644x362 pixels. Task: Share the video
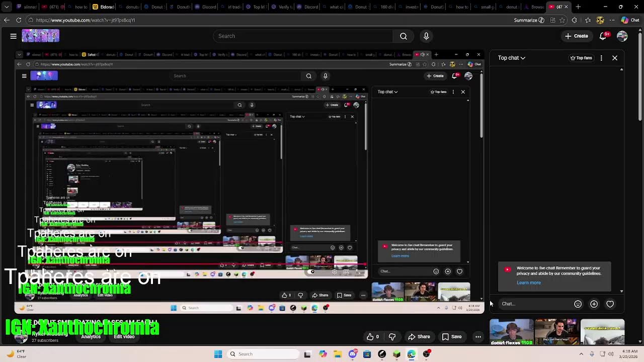(419, 337)
